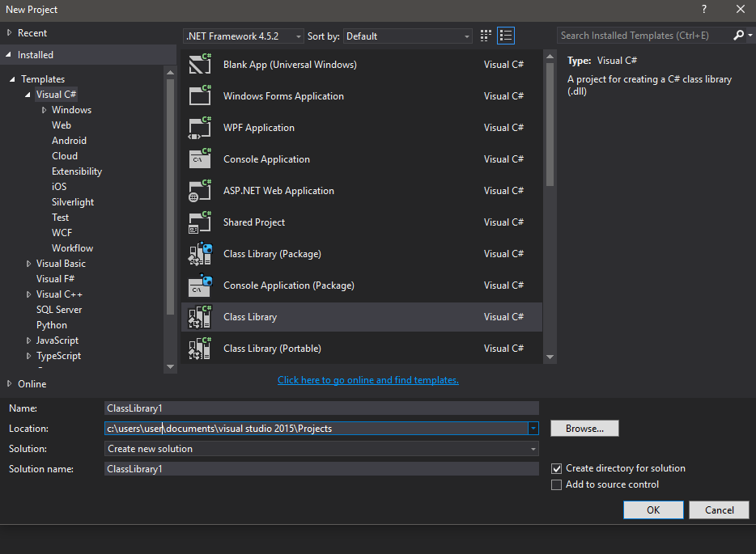The height and width of the screenshot is (554, 756).
Task: Select the WCF template category
Action: click(x=62, y=233)
